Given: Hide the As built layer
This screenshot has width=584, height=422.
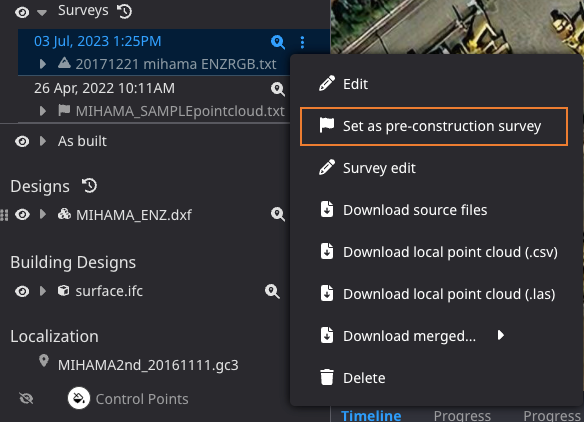Looking at the screenshot, I should [x=22, y=142].
